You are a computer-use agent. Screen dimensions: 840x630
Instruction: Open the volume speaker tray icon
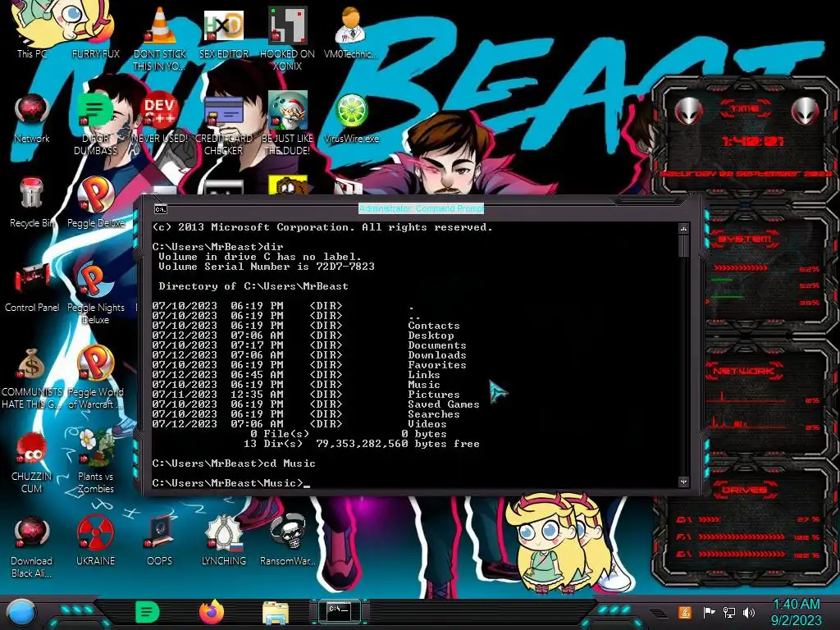pyautogui.click(x=749, y=612)
